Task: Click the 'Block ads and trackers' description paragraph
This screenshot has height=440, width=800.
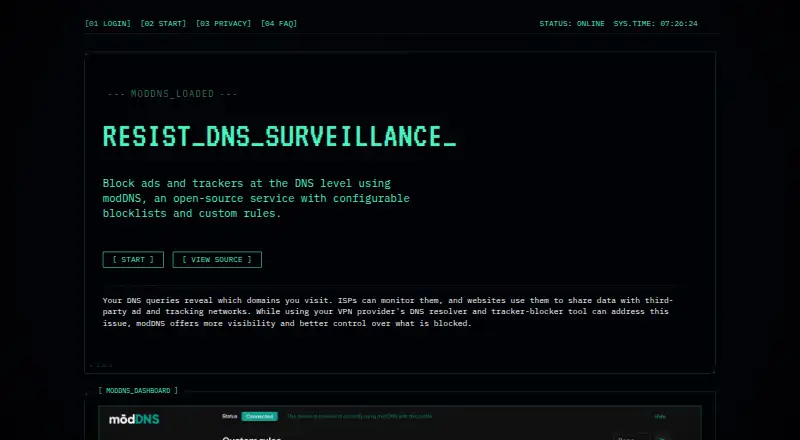Action: [256, 198]
